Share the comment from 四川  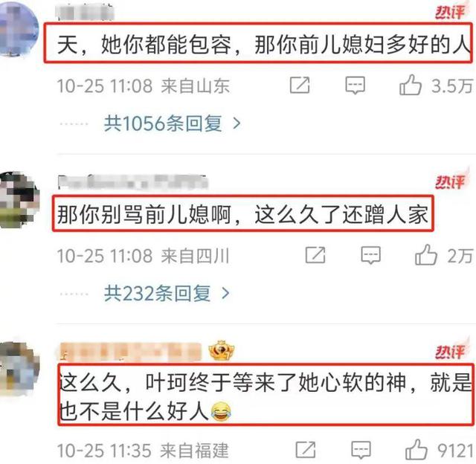coord(315,255)
